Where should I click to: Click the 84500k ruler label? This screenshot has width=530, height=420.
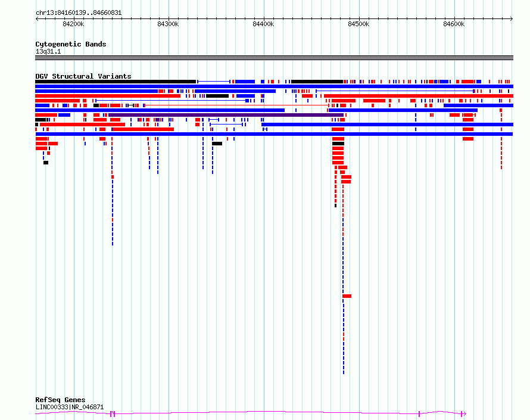(x=358, y=24)
